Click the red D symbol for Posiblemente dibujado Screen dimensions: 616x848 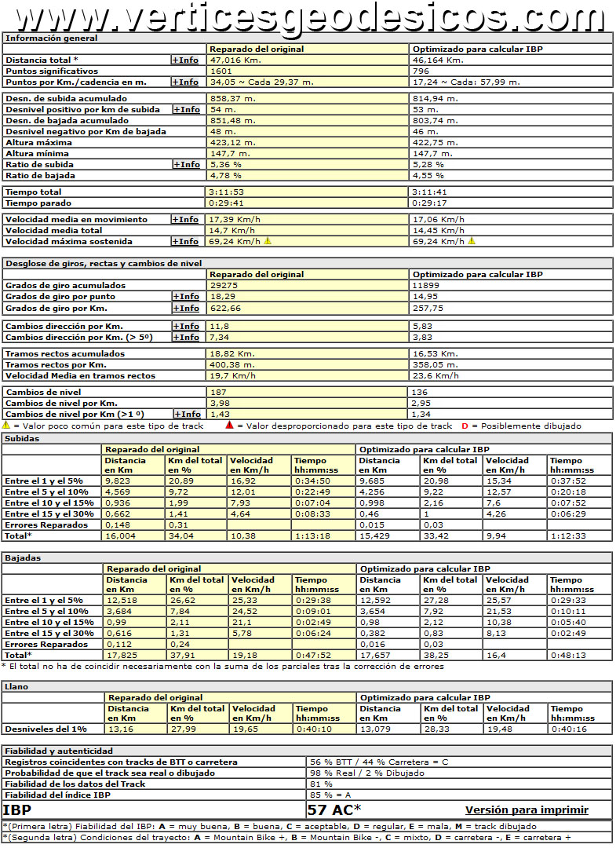click(x=465, y=426)
